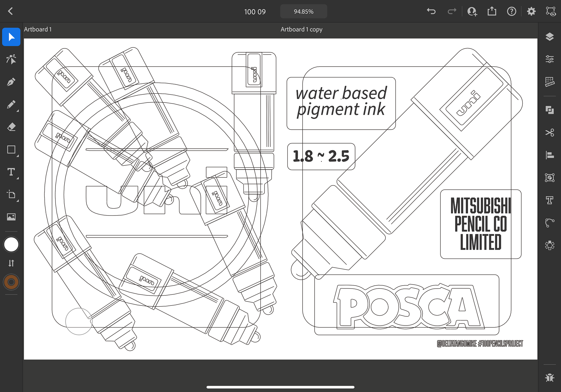The width and height of the screenshot is (561, 392).
Task: Select the Rectangle shape tool
Action: point(11,149)
